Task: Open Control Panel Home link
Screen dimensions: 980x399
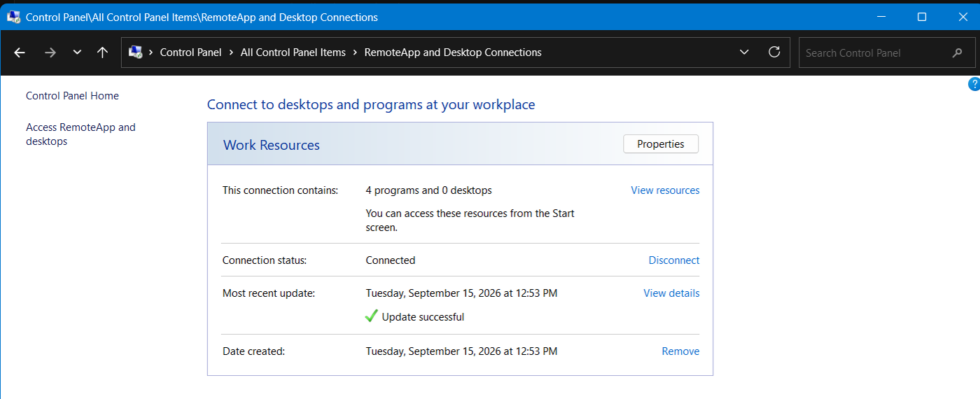Action: (x=72, y=96)
